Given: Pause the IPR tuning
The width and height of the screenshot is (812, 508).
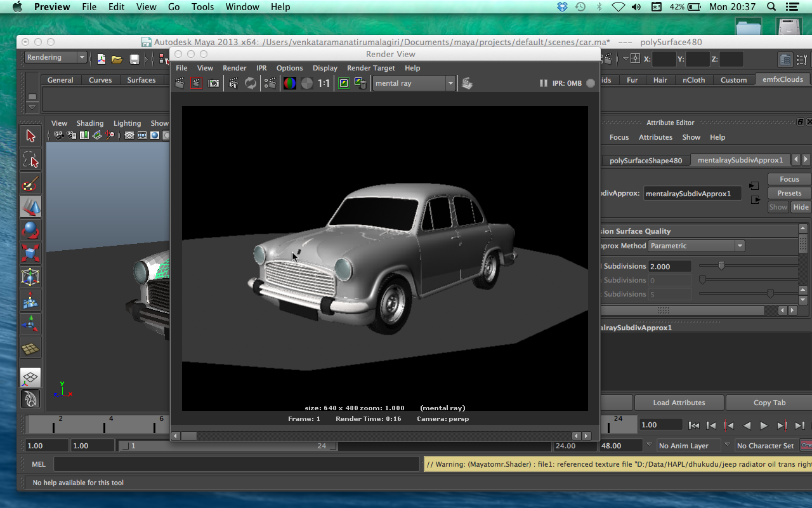Looking at the screenshot, I should [x=543, y=83].
